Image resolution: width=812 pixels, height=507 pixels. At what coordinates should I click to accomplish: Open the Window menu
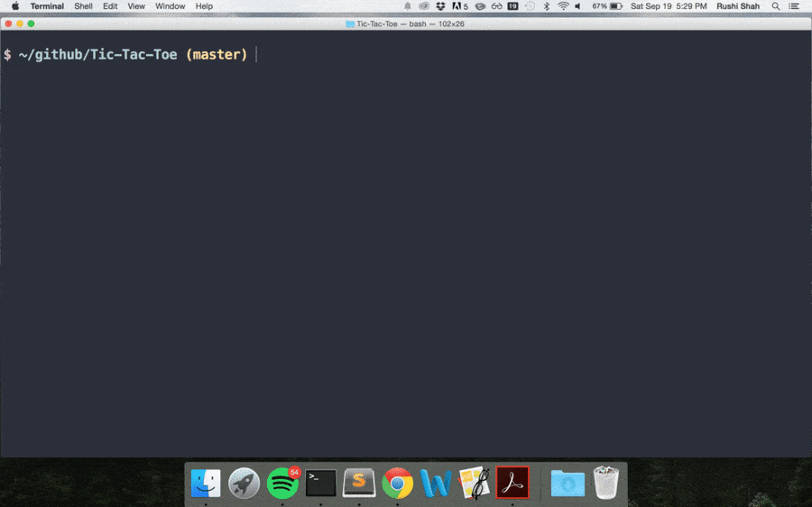(170, 6)
